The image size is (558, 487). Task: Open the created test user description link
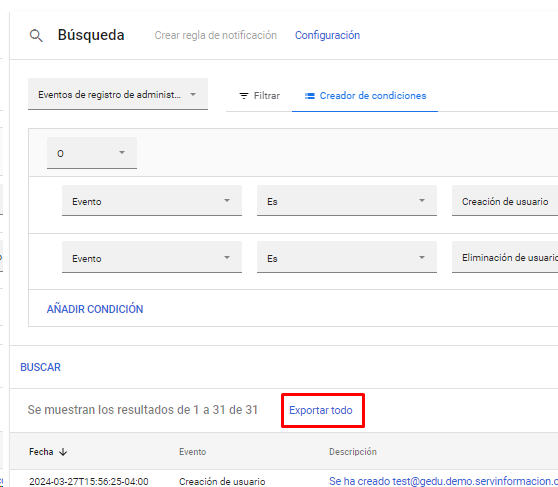tap(443, 481)
